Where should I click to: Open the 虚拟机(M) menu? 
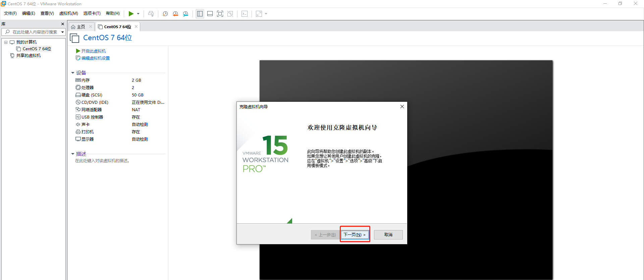click(69, 13)
